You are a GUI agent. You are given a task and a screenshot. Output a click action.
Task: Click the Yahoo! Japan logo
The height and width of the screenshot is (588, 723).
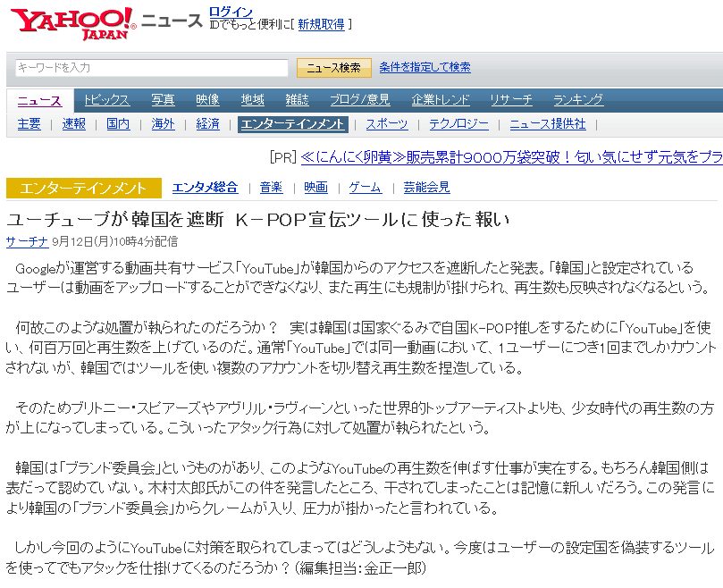point(73,23)
